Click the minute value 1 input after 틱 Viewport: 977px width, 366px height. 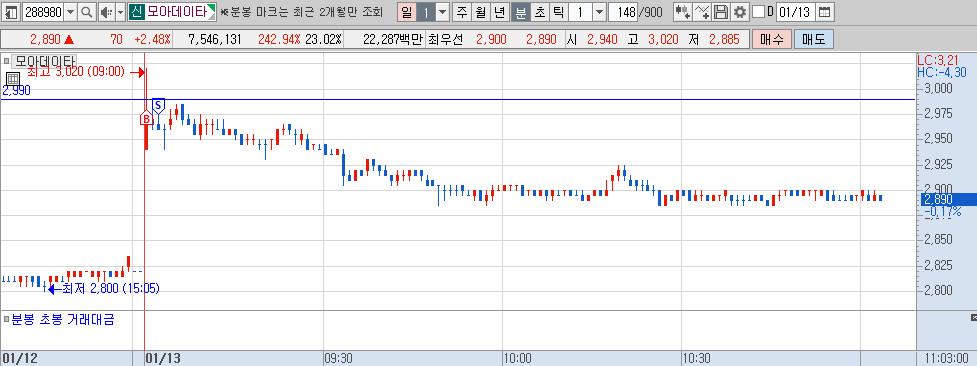point(580,11)
